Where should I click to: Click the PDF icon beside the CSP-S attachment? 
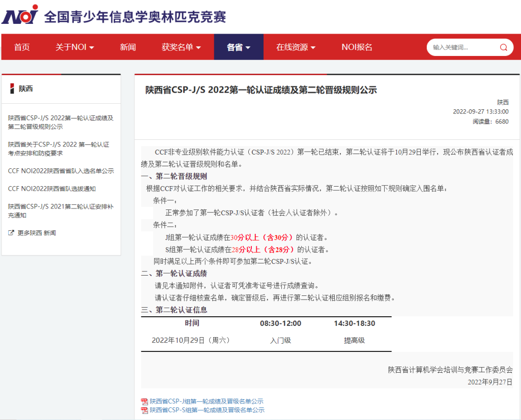144,410
